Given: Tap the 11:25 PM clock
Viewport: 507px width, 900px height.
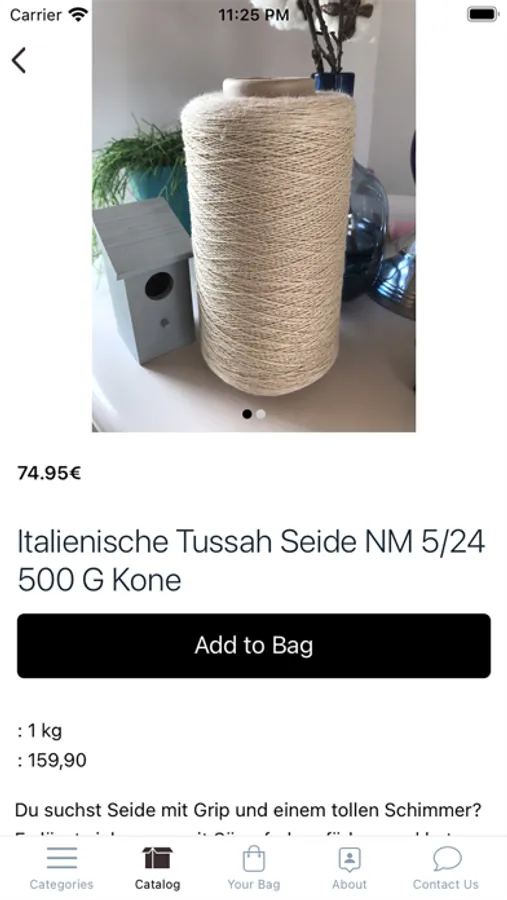Looking at the screenshot, I should [253, 15].
